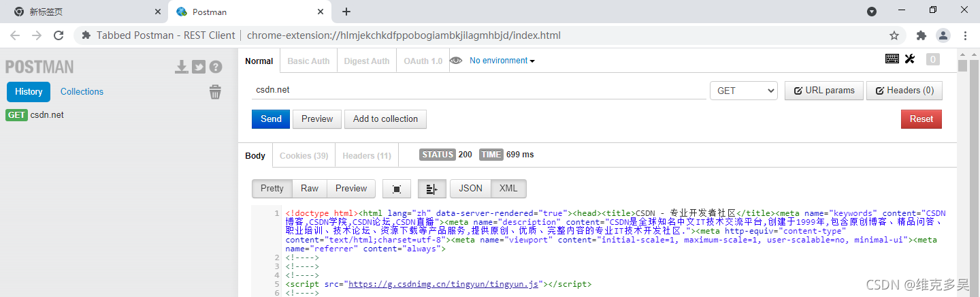
Task: Go back with browser back arrow
Action: coord(15,35)
